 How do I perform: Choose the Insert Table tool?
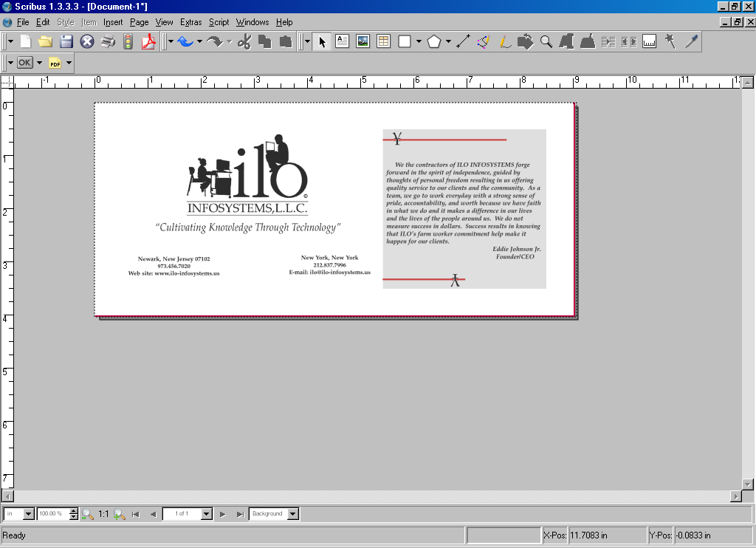click(x=383, y=41)
